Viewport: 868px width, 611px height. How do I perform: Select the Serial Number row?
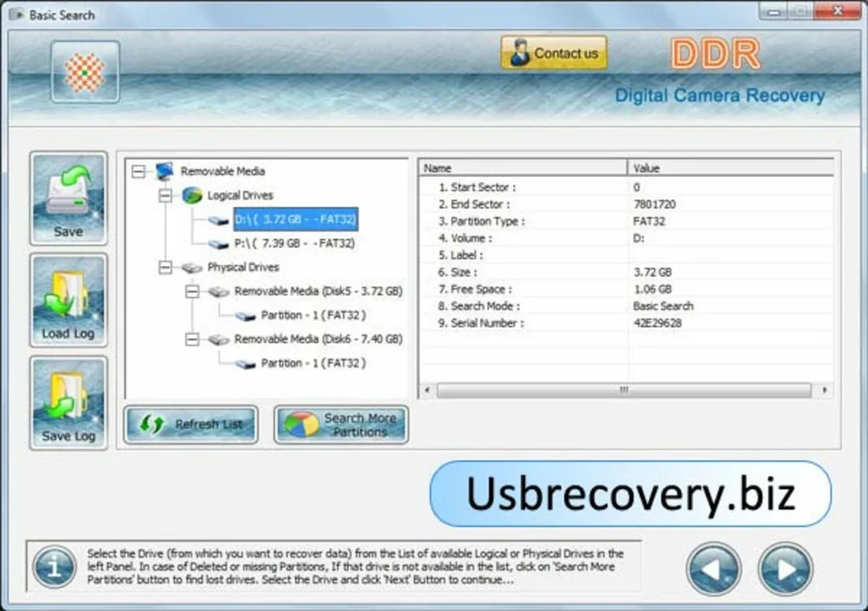coord(626,323)
